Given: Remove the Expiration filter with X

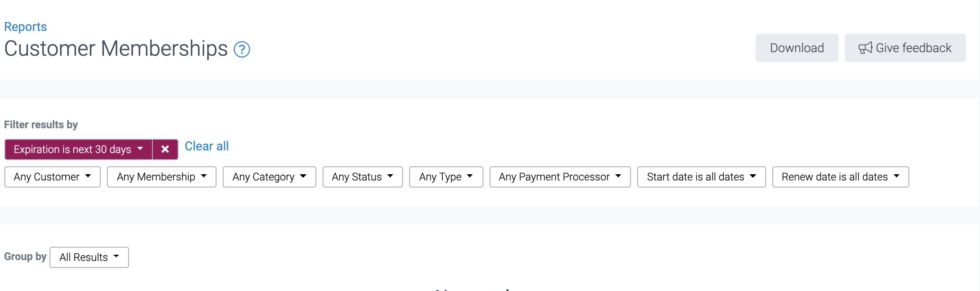Looking at the screenshot, I should click(165, 149).
